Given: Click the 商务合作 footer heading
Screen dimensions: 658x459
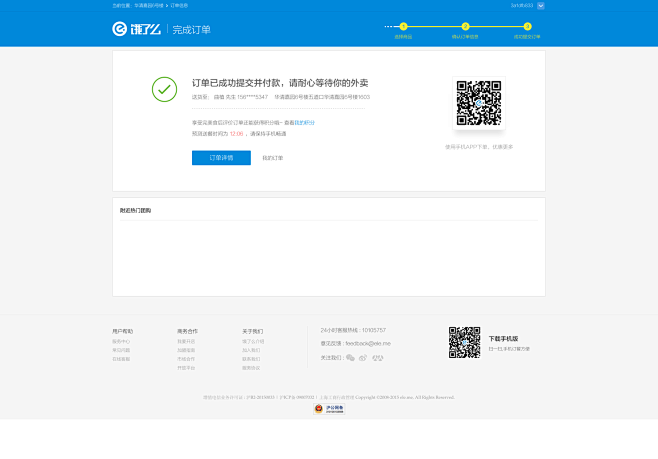Looking at the screenshot, I should coord(188,331).
